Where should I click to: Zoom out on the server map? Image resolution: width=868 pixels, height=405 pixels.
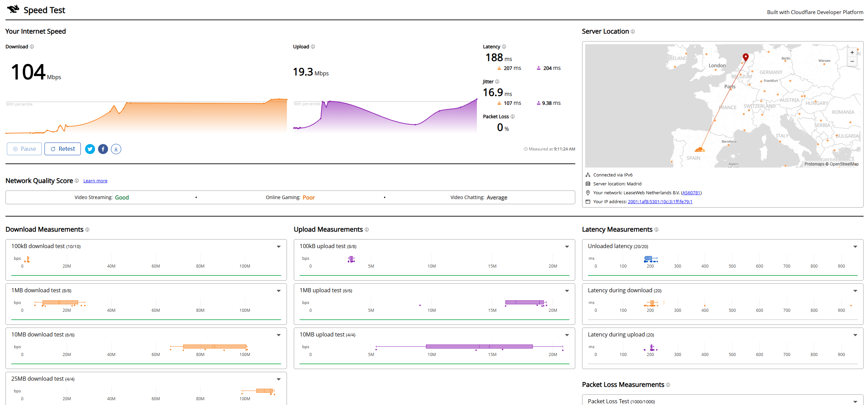pyautogui.click(x=852, y=61)
